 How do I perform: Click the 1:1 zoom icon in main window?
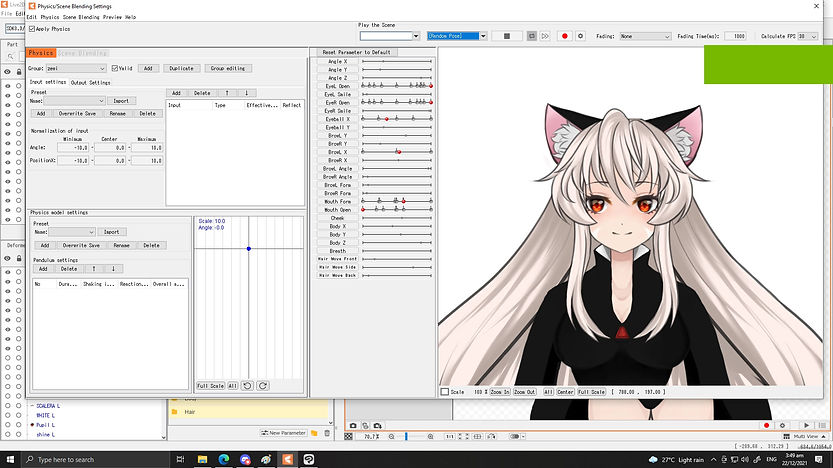pyautogui.click(x=449, y=437)
